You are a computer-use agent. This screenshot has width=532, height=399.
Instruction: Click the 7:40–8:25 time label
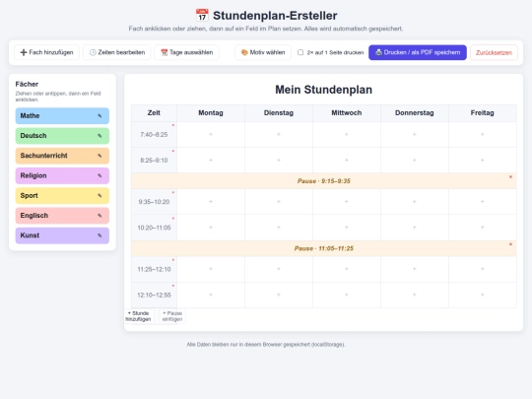[154, 135]
